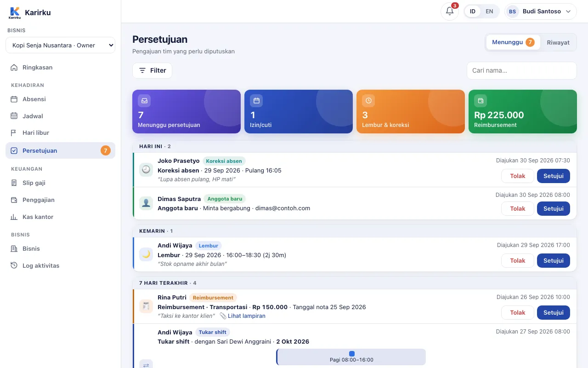Image resolution: width=588 pixels, height=368 pixels.
Task: Select Persetujuan in the sidebar
Action: [x=60, y=150]
